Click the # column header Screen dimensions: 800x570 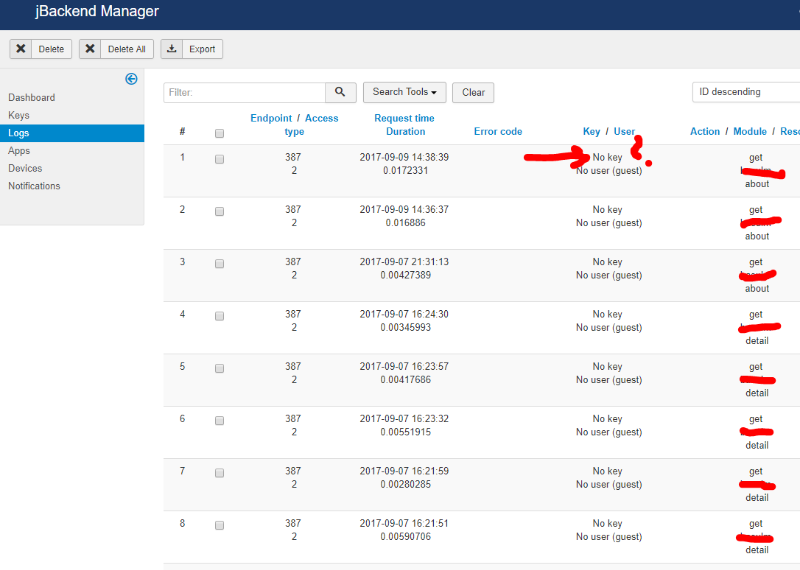point(182,132)
